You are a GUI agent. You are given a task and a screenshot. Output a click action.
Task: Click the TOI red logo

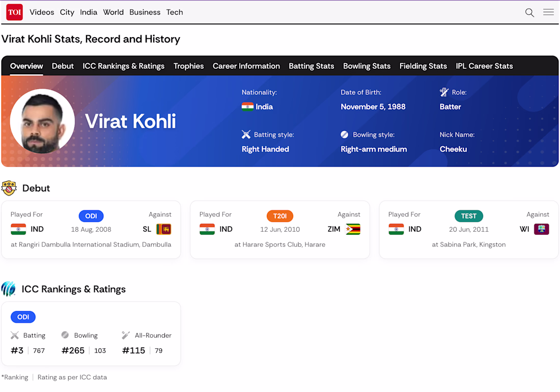15,12
